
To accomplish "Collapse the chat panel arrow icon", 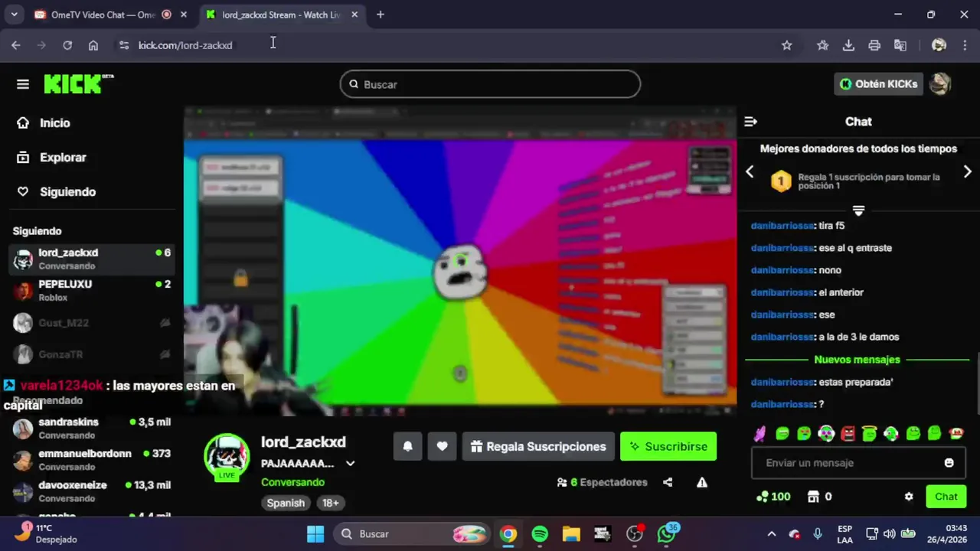I will (x=750, y=122).
